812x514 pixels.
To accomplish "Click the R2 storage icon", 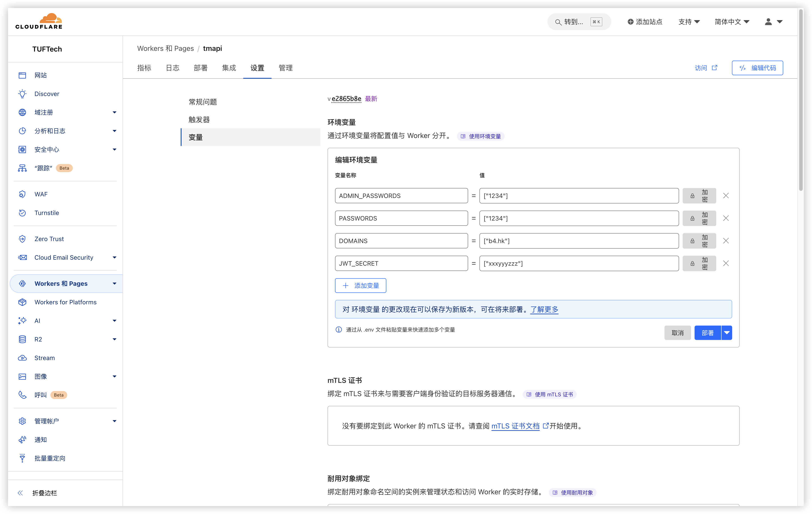I will (22, 339).
